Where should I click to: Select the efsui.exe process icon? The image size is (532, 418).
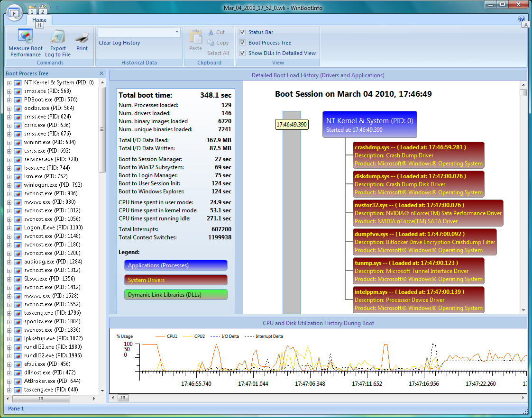click(18, 364)
